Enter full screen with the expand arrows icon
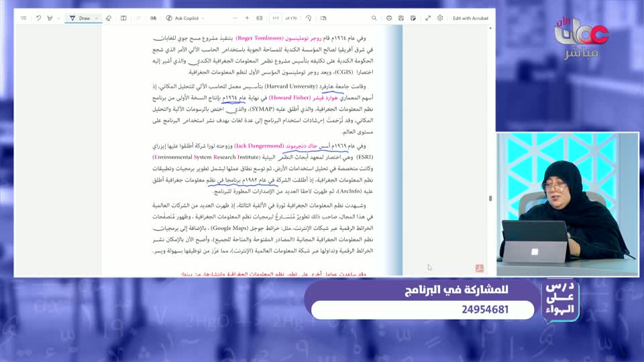The width and height of the screenshot is (644, 362). click(428, 18)
